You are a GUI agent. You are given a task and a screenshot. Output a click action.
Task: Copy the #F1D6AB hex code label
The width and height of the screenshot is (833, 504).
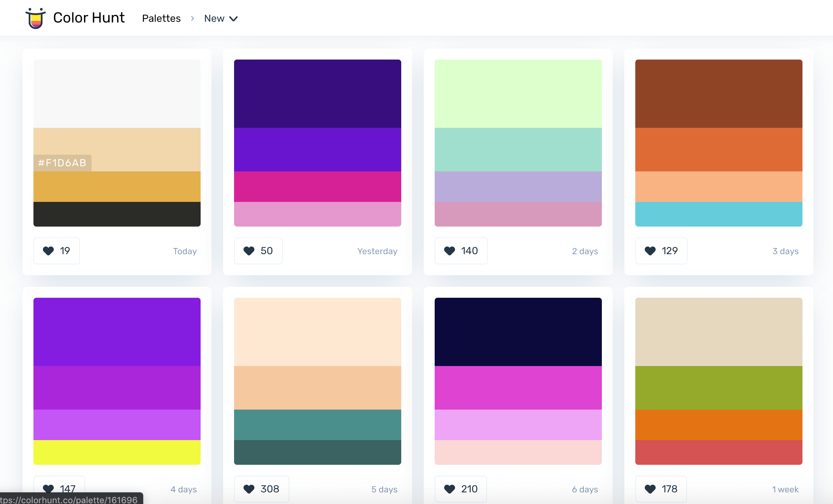[62, 163]
